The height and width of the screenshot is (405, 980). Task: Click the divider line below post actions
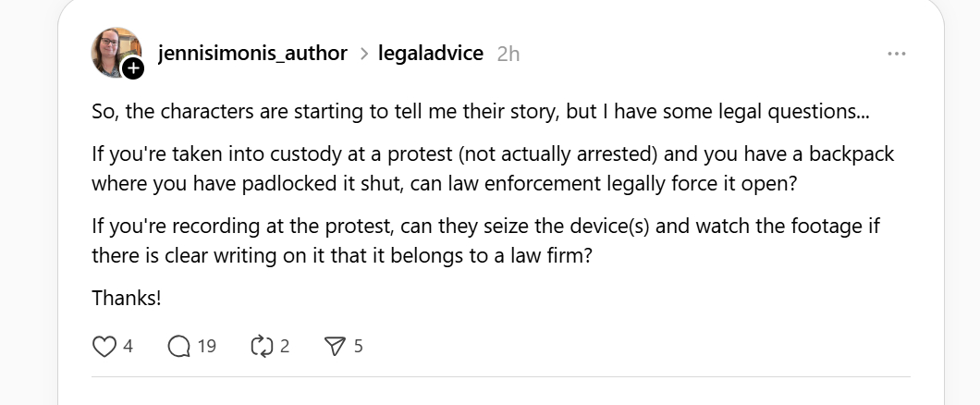click(500, 377)
